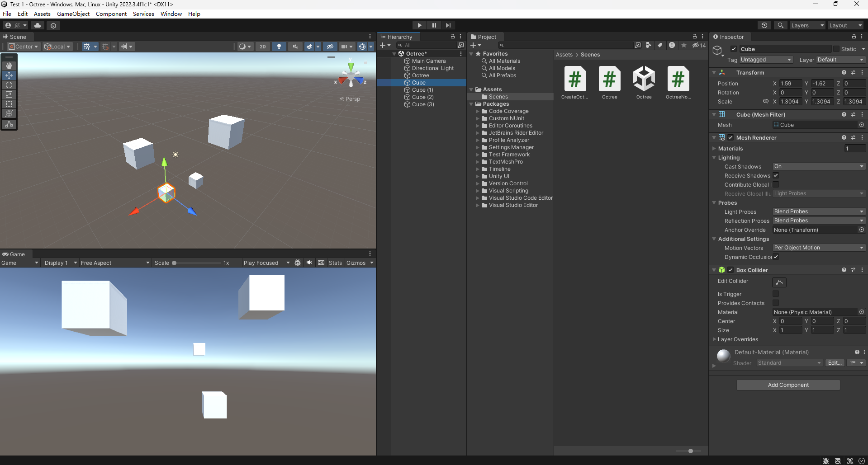The image size is (868, 465).
Task: Select the Rotate tool
Action: coord(9,85)
